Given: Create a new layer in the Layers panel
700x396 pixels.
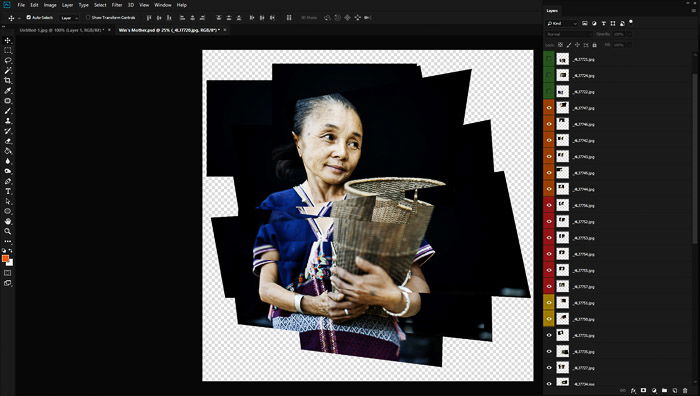Looking at the screenshot, I should tap(675, 391).
